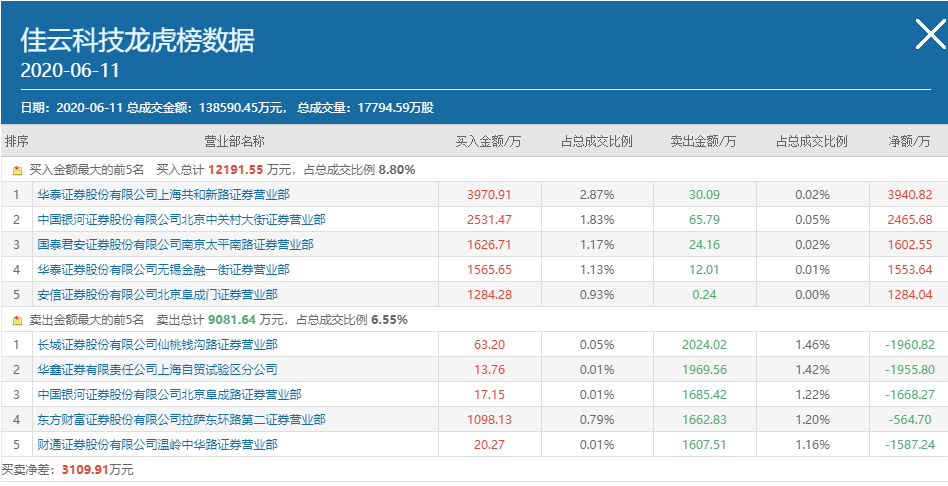Click net amount -564.70
This screenshot has height=486, width=948.
[x=911, y=420]
